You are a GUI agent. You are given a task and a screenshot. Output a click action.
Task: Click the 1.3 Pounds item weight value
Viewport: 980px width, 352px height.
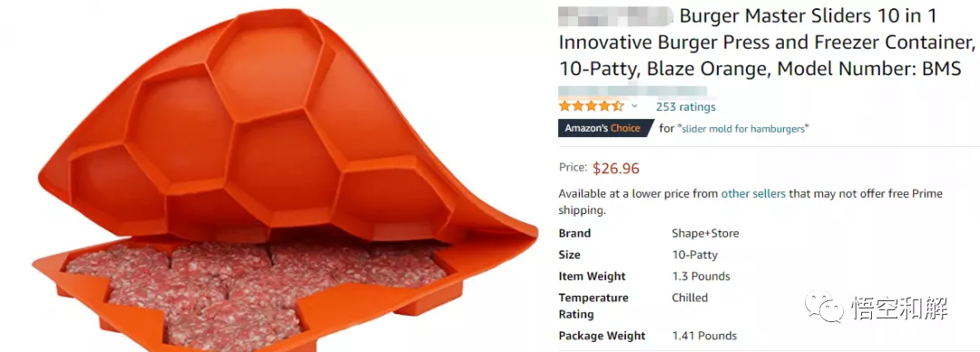pos(701,277)
